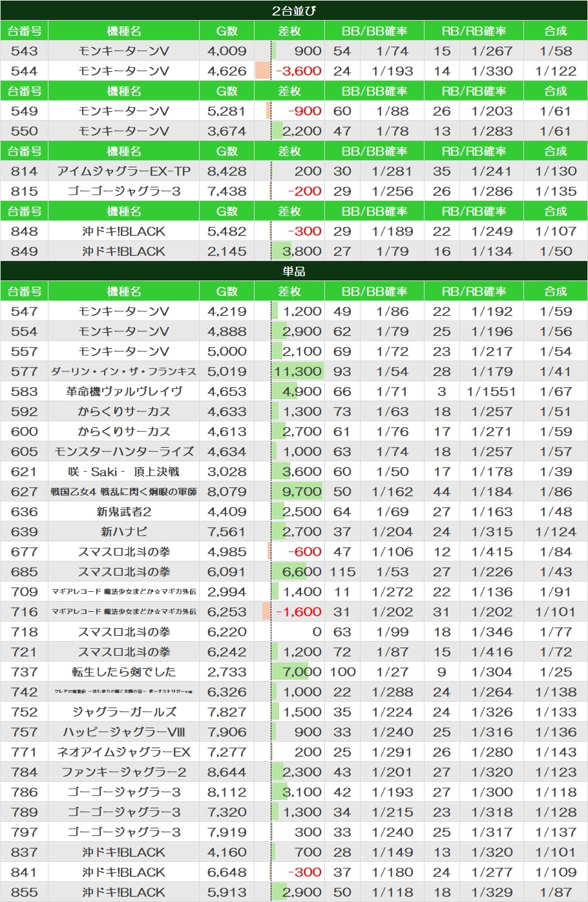Click the -600 value in row 677
Image resolution: width=588 pixels, height=902 pixels.
[304, 552]
